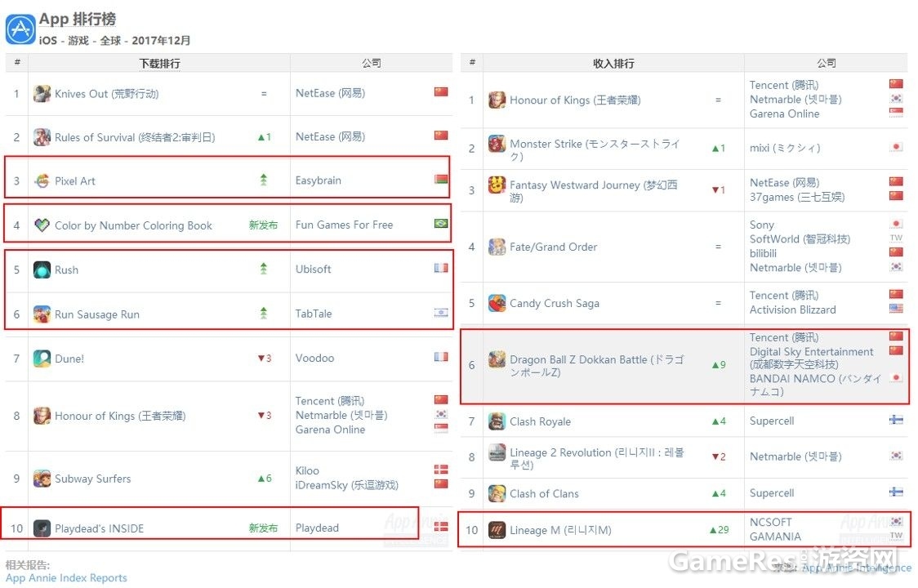Screen dimensions: 918x588
Task: Click the Fantasy Westward Journey icon
Action: pos(497,185)
